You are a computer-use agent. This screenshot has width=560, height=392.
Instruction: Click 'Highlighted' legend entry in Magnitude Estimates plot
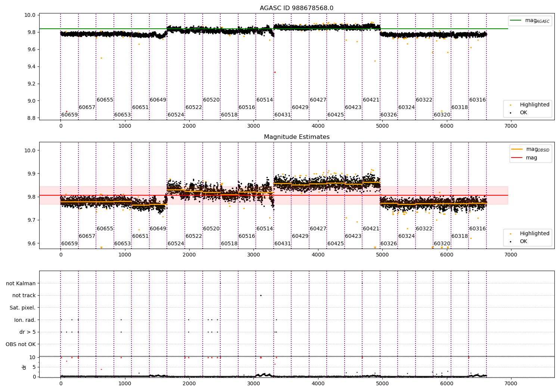click(x=535, y=234)
